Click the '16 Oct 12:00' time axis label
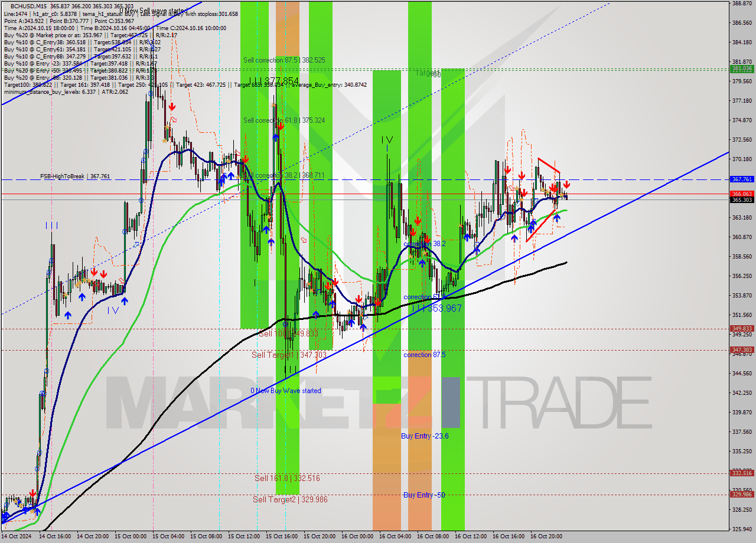This screenshot has width=756, height=543. click(x=471, y=537)
